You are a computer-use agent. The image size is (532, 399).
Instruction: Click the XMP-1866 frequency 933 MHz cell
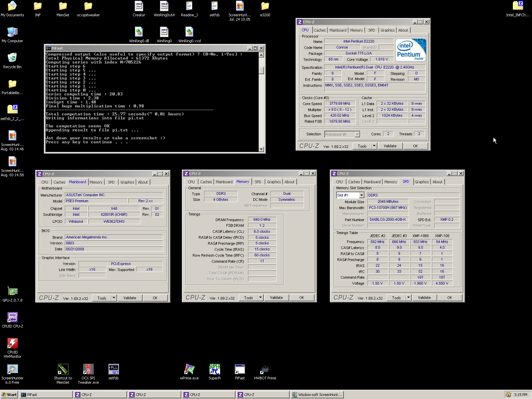[x=420, y=242]
